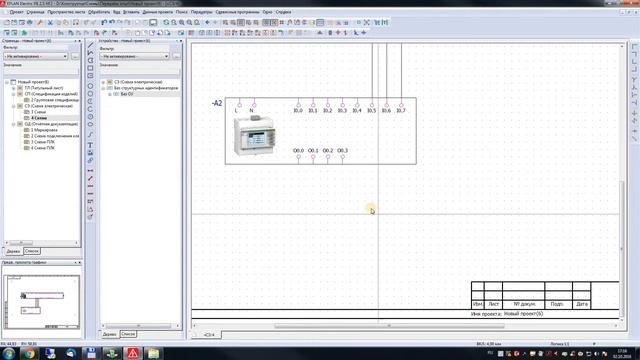This screenshot has width=640, height=360.
Task: Click the -A2 device label
Action: click(217, 103)
